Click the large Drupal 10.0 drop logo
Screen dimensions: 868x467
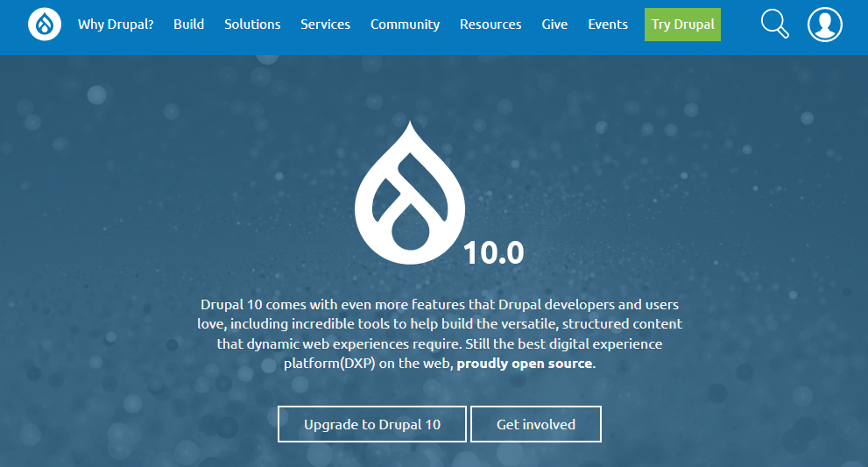[410, 193]
